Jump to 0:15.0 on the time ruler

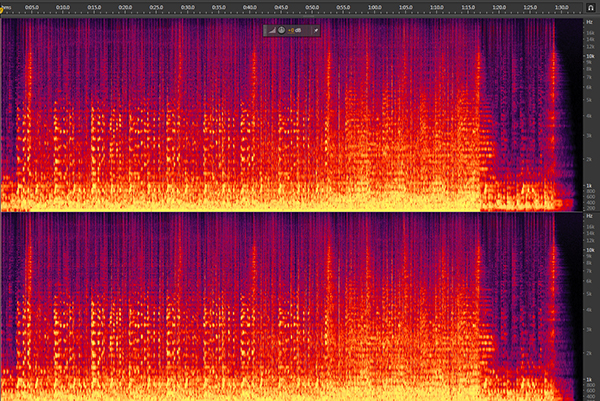(94, 9)
